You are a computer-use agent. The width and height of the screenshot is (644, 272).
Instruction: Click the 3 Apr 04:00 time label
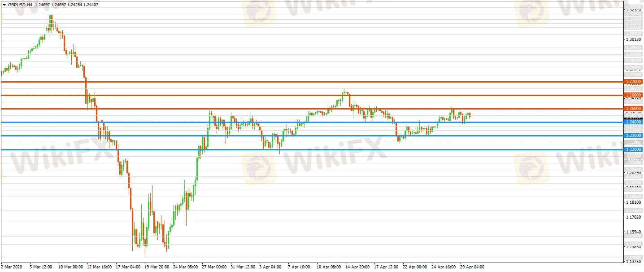271,267
